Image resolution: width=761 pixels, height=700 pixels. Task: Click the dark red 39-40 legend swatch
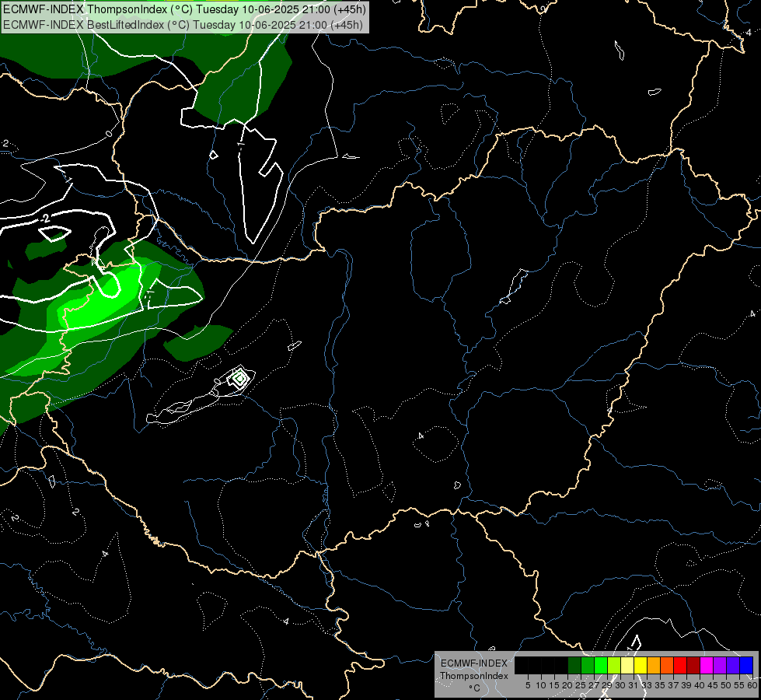click(693, 665)
